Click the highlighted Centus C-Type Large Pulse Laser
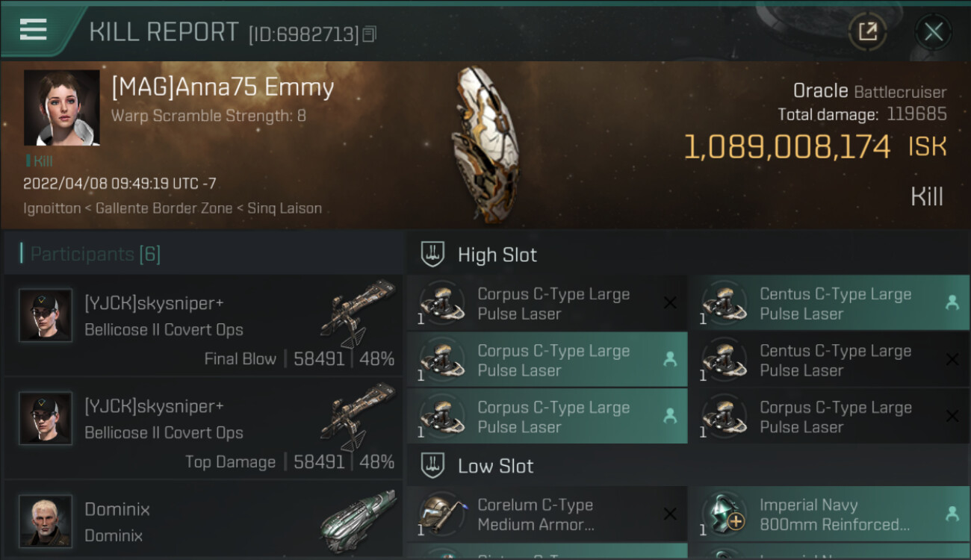971x560 pixels. 828,304
